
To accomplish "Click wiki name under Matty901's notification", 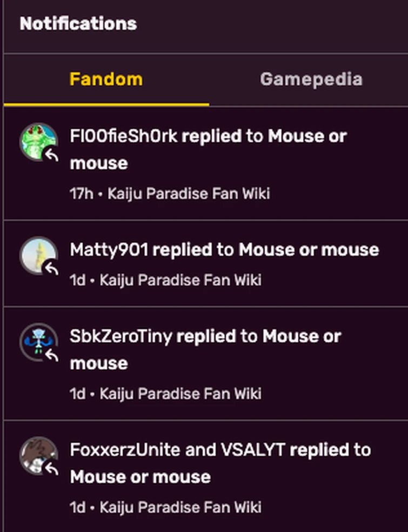I will pos(180,280).
